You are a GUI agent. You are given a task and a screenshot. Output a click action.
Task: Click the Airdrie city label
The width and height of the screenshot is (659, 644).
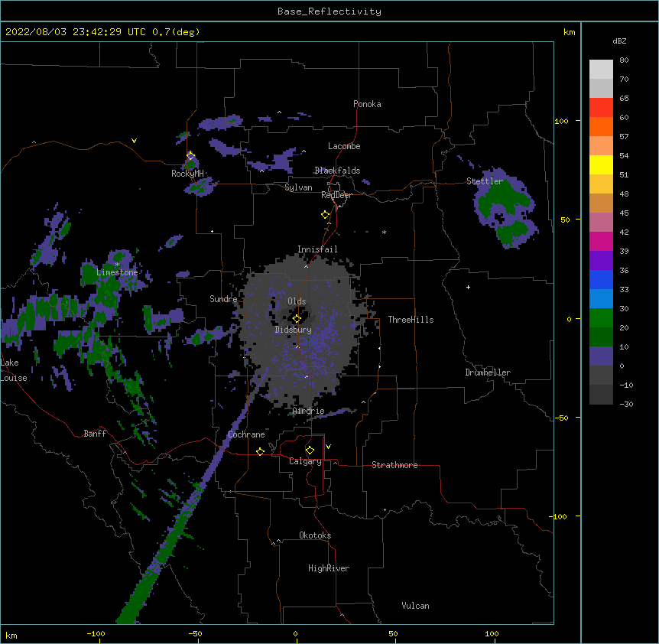point(309,411)
